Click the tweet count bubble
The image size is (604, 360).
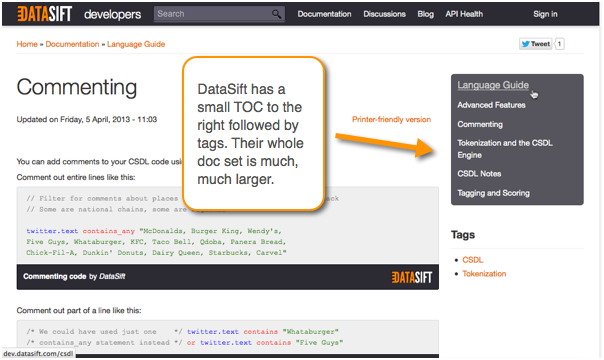point(560,44)
